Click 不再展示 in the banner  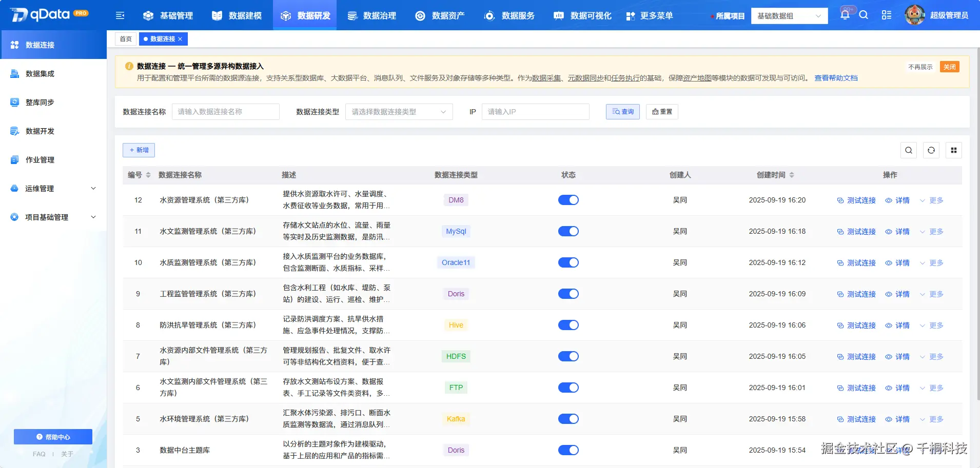920,67
